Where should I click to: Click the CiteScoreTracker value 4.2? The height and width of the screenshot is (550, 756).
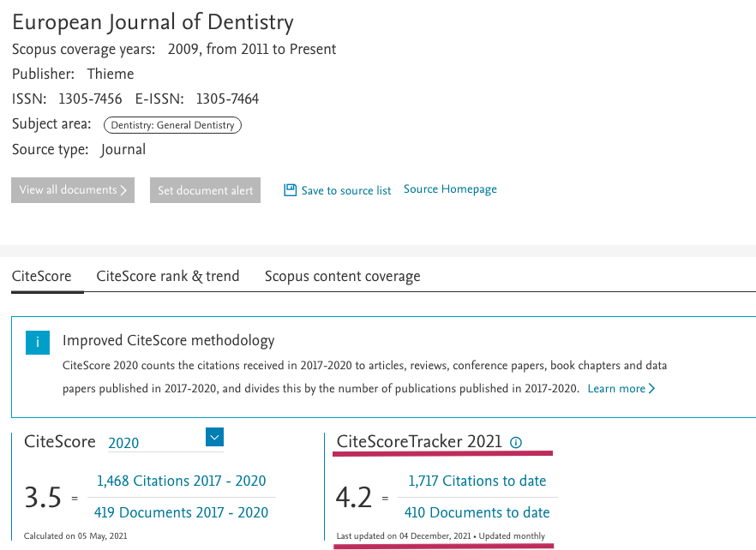354,497
